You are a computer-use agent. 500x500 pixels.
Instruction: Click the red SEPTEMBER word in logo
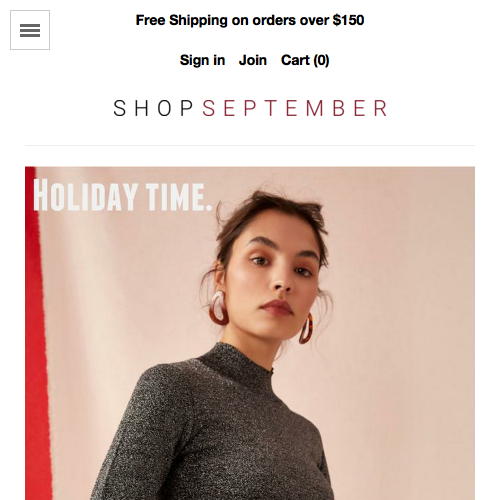click(295, 108)
